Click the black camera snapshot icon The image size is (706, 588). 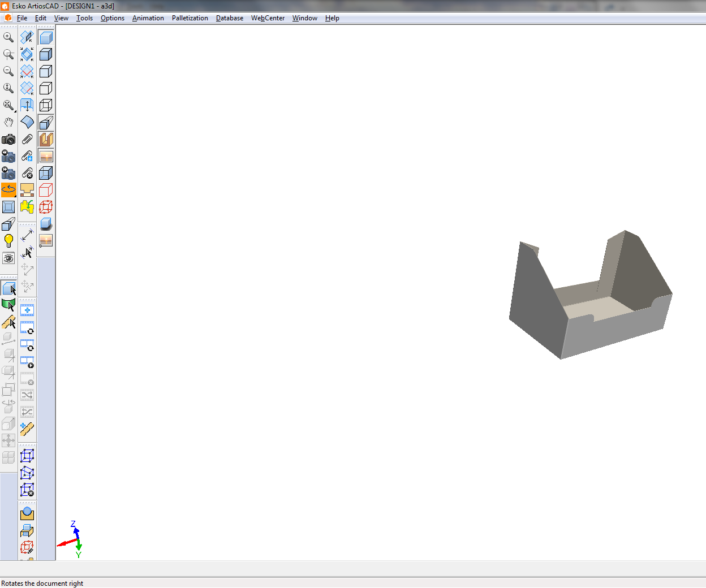[8, 139]
